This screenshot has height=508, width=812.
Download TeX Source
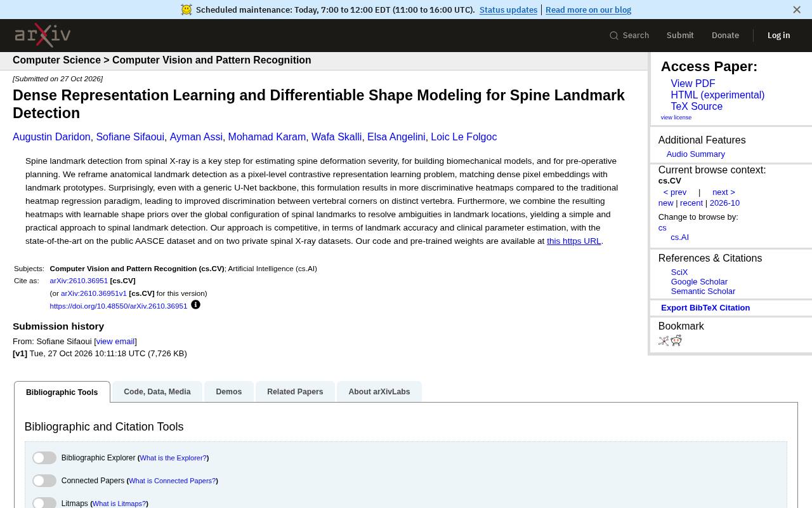(697, 107)
